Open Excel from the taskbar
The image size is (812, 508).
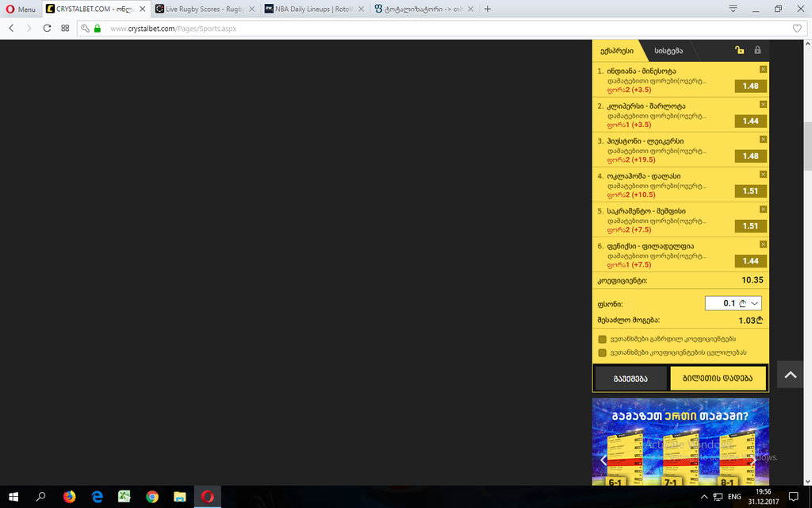click(124, 497)
